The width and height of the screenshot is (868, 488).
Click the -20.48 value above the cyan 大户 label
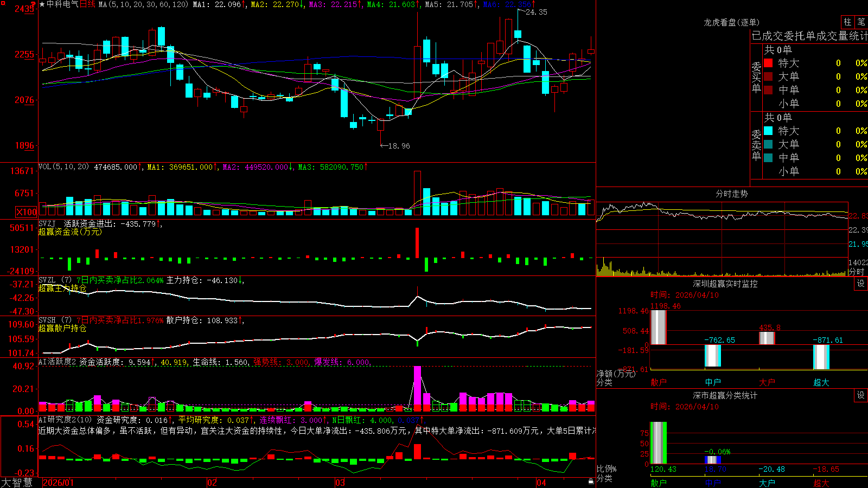[771, 469]
